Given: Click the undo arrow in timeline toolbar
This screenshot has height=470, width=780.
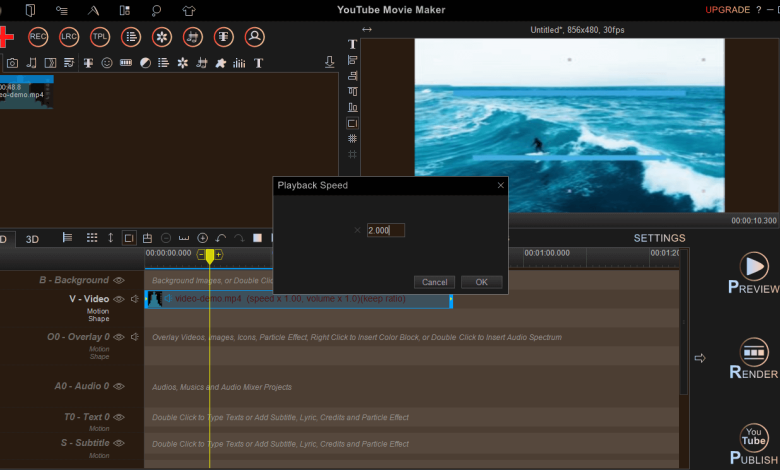Looking at the screenshot, I should 221,238.
